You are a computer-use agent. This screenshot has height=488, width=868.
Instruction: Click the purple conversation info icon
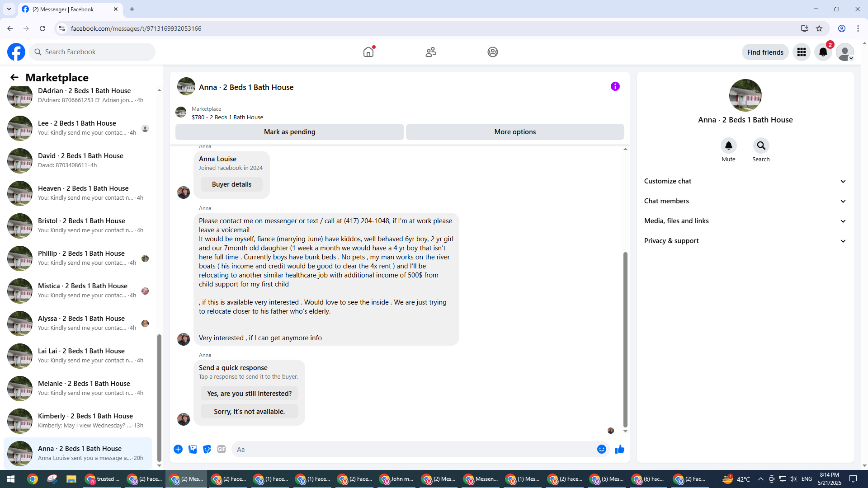click(615, 86)
